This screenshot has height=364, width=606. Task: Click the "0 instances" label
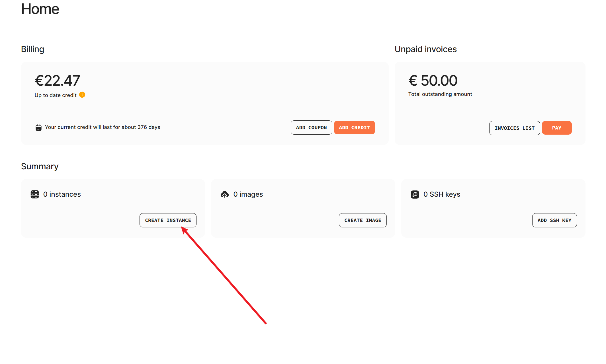point(62,194)
